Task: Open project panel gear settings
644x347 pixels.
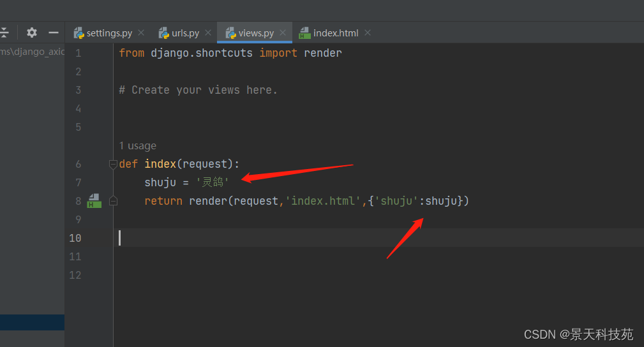Action: point(32,33)
